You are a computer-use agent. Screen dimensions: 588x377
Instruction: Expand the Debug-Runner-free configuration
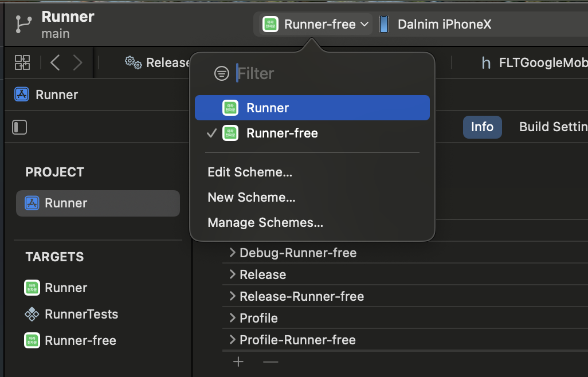(x=233, y=253)
